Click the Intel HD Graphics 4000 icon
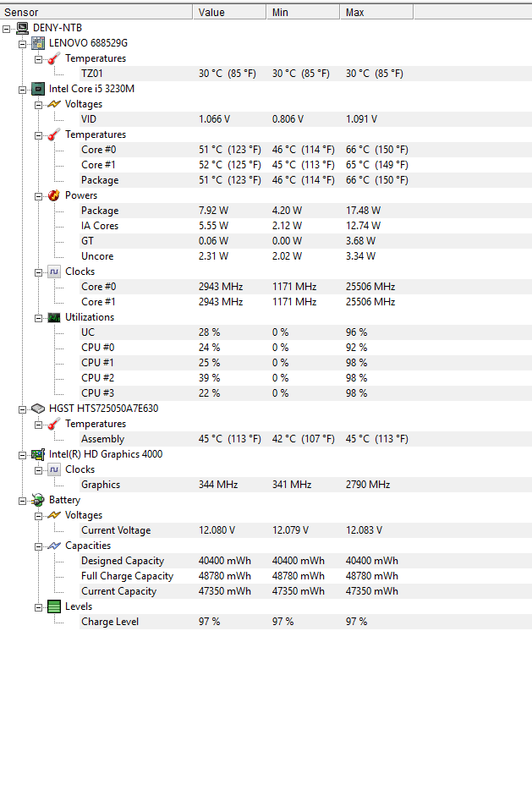The image size is (532, 812). click(x=38, y=454)
